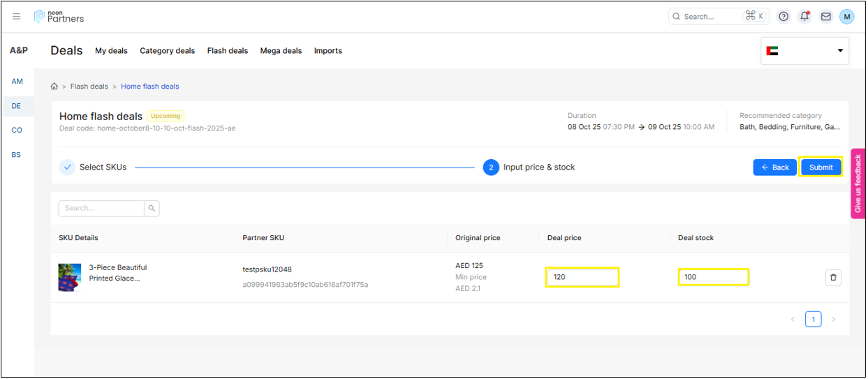Click the Noon Partners logo
Image resolution: width=868 pixels, height=379 pixels.
[59, 17]
